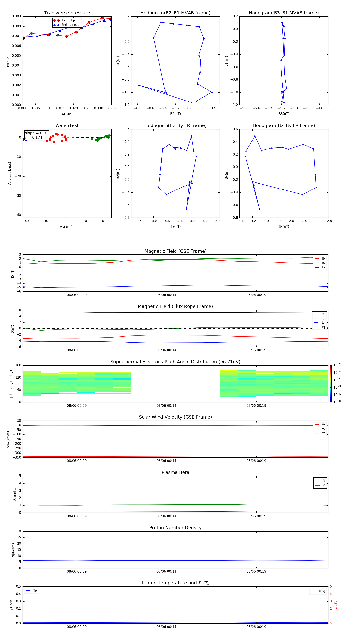Screen dimensions: 351x644
Task: Click '08/06 00:09' under the proton temperature plot
Action: tap(77, 627)
